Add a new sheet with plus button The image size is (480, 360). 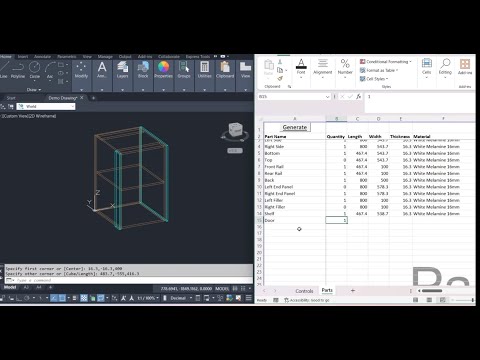pyautogui.click(x=353, y=291)
